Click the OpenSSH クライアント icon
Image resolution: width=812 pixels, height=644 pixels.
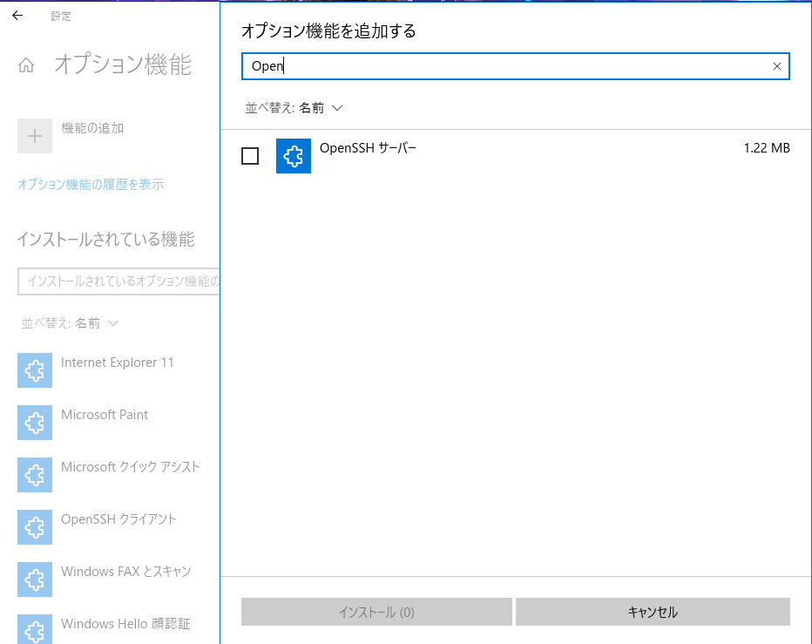click(x=35, y=527)
